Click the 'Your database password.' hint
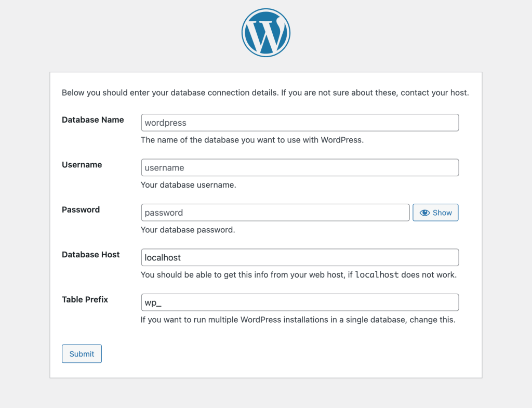 click(188, 230)
